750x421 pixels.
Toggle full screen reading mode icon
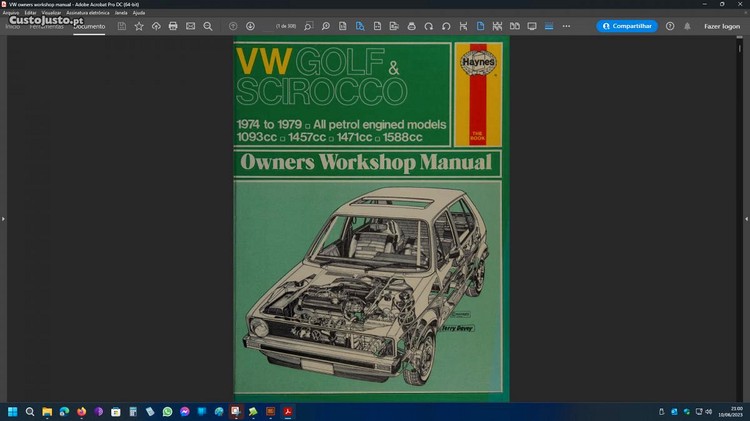pyautogui.click(x=532, y=26)
